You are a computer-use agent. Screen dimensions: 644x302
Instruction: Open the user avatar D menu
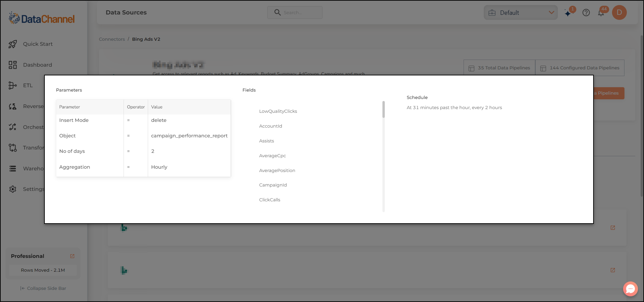(x=619, y=12)
